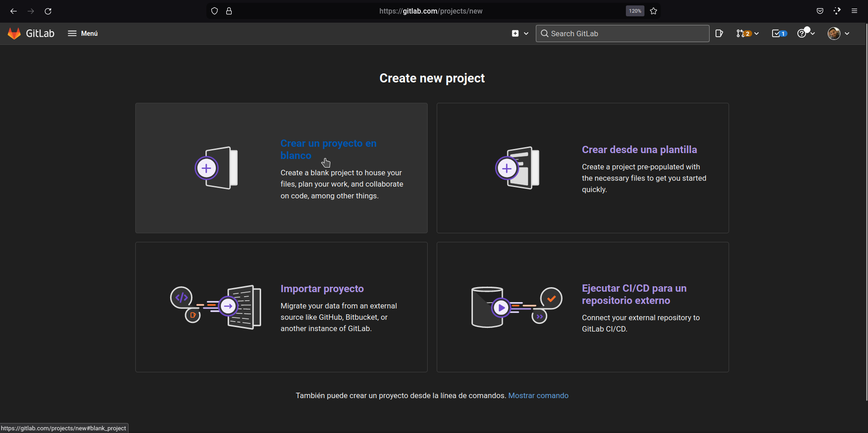868x433 pixels.
Task: Click the create new plus icon
Action: tap(515, 33)
